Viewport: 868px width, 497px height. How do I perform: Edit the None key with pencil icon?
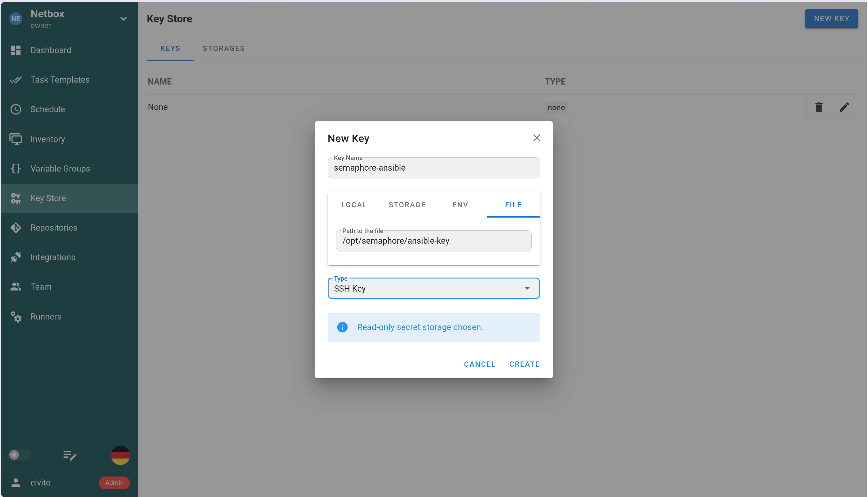[x=844, y=108]
